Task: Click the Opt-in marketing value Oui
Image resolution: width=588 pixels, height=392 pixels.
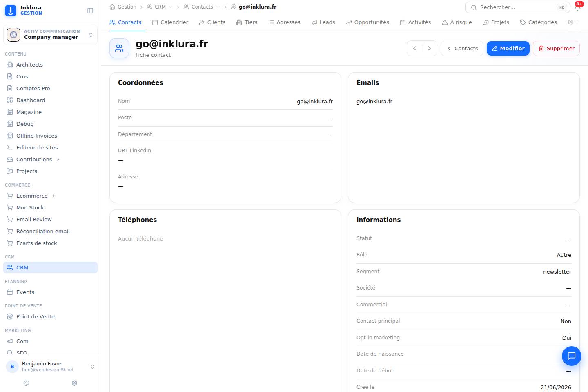Action: [x=567, y=338]
